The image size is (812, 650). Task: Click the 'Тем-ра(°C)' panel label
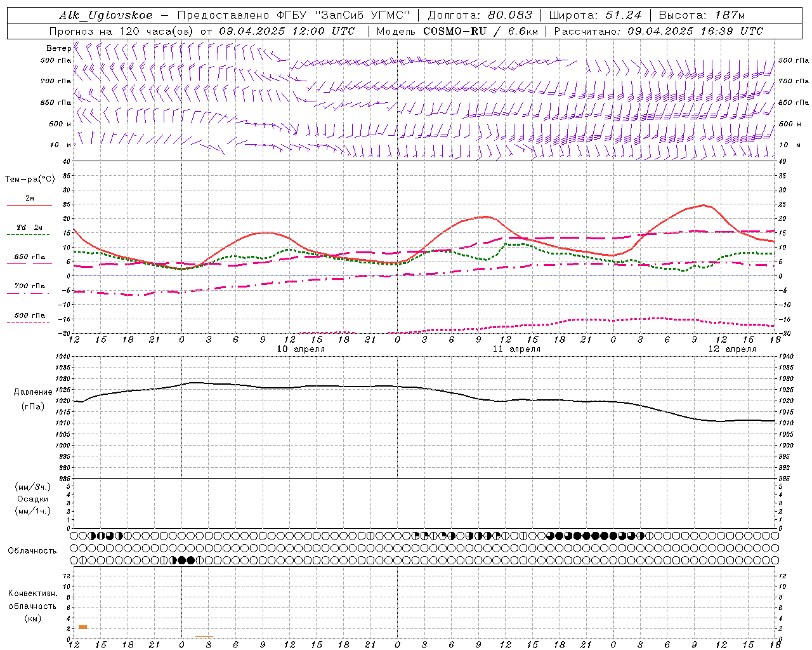pyautogui.click(x=30, y=179)
